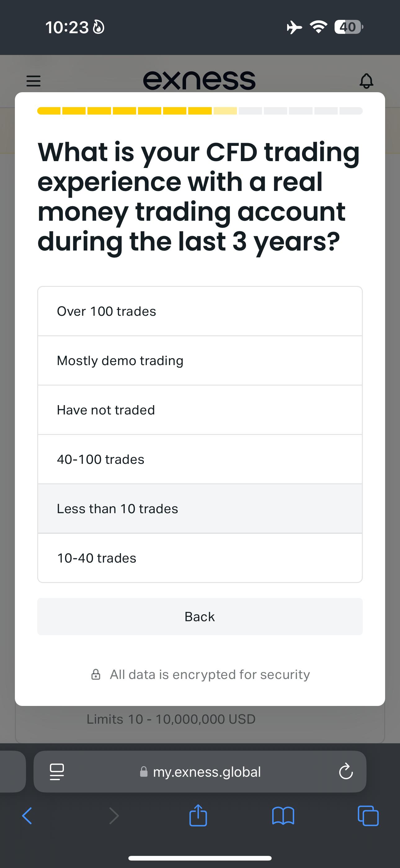Tap the notification bell icon
The width and height of the screenshot is (400, 868).
coord(366,81)
